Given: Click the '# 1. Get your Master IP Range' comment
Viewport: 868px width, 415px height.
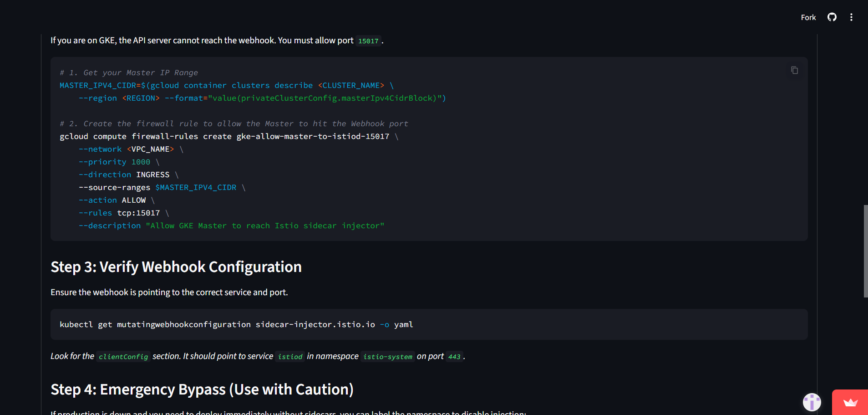Looking at the screenshot, I should coord(129,73).
